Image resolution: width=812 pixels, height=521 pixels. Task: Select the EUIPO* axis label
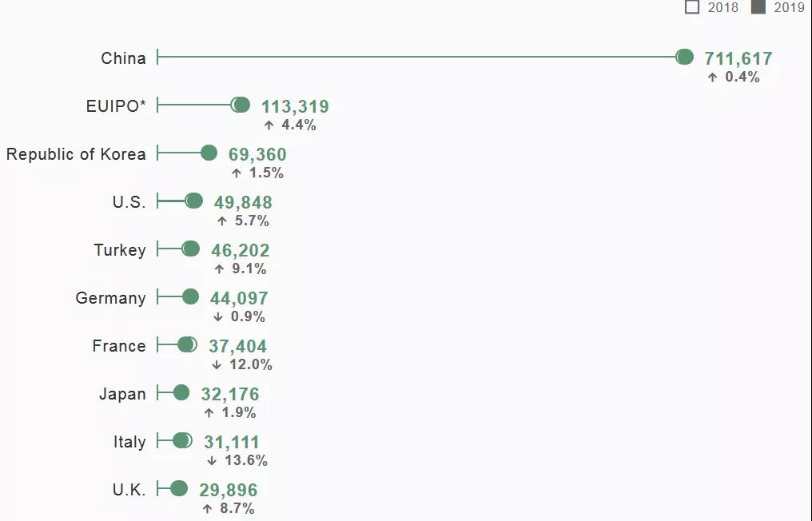[116, 106]
